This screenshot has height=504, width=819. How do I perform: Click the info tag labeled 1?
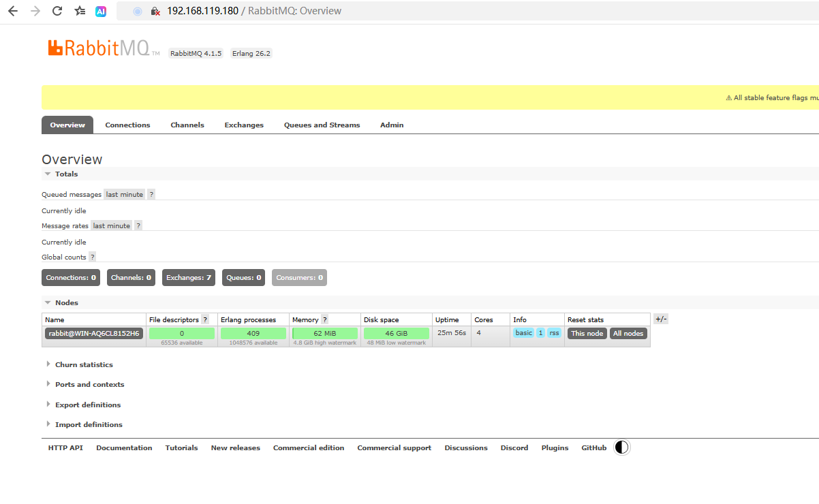coord(541,333)
